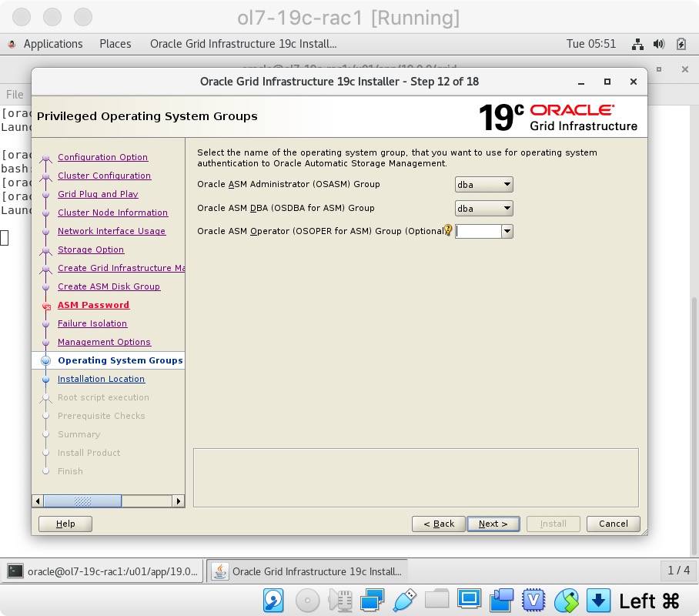
Task: Click the VirtualBox optical disc icon
Action: (307, 601)
